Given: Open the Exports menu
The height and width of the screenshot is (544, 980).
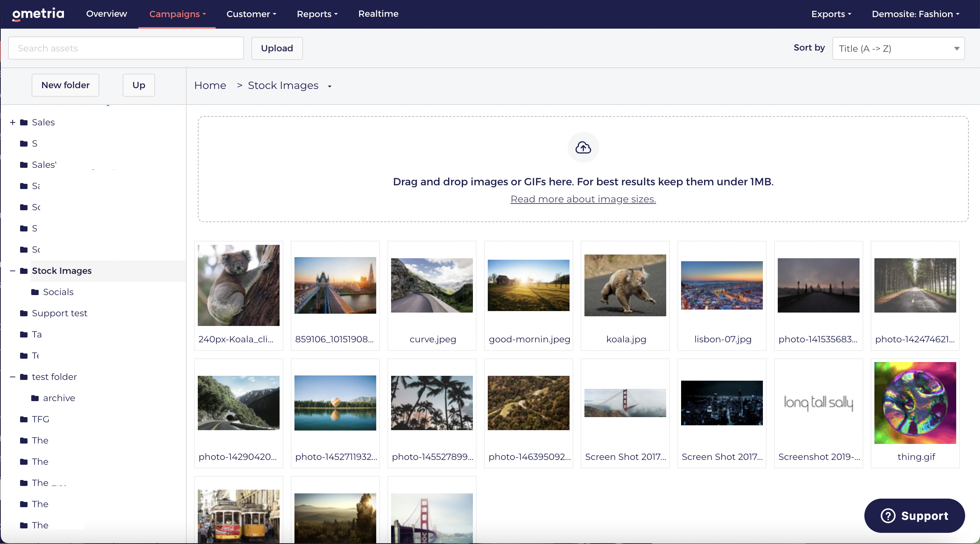Looking at the screenshot, I should coord(831,14).
